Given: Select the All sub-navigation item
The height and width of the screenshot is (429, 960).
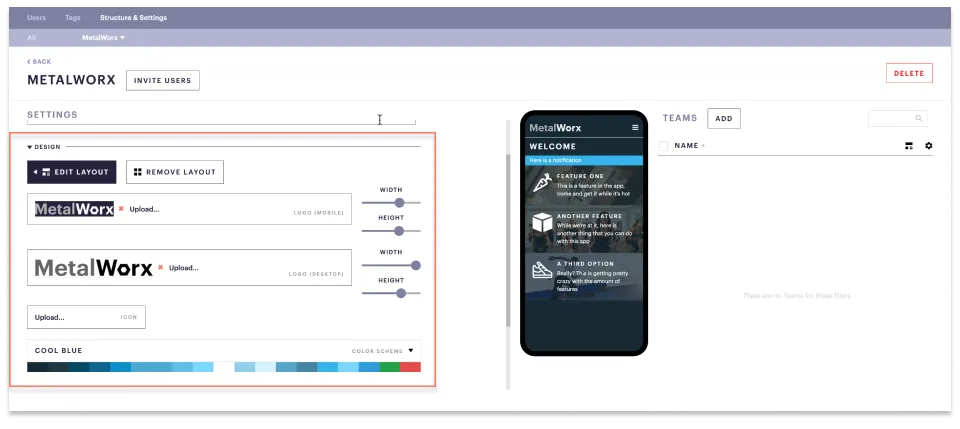Looking at the screenshot, I should coord(31,37).
